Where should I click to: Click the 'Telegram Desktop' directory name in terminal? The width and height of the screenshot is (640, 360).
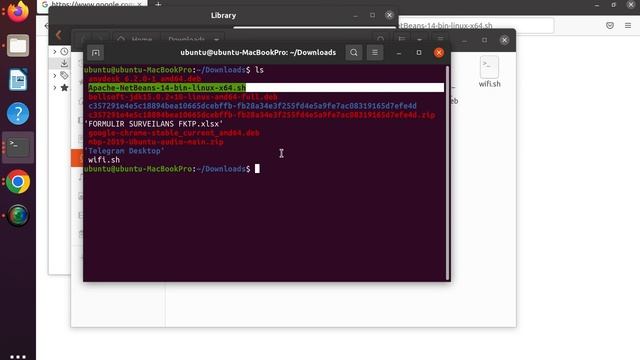click(x=124, y=151)
